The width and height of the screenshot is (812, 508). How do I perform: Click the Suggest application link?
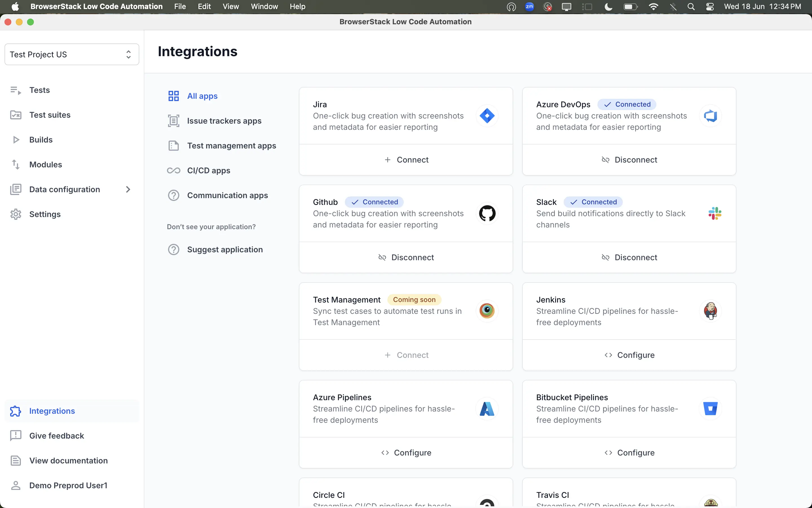click(x=225, y=250)
